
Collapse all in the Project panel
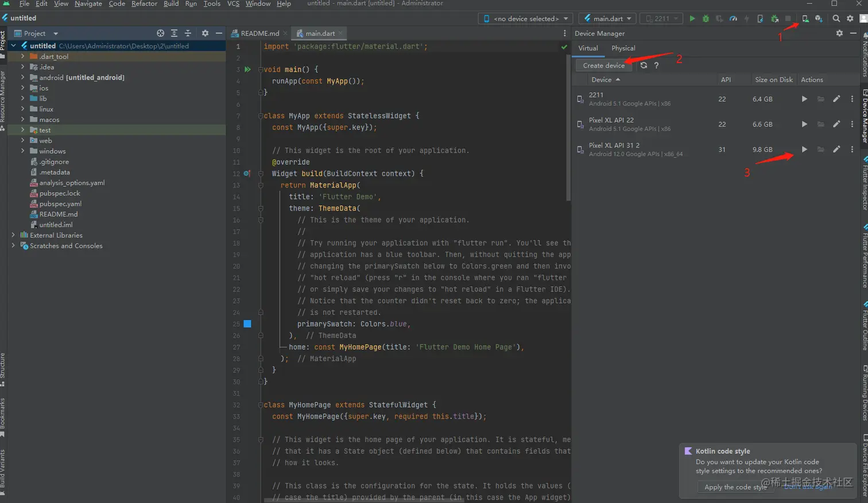(188, 33)
